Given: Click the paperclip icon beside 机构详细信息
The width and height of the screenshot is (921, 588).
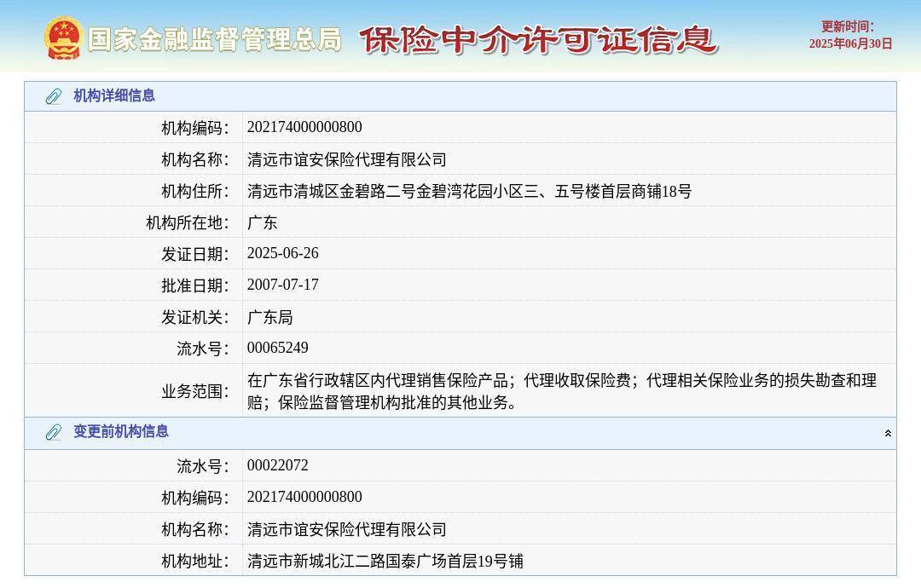Looking at the screenshot, I should click(x=54, y=96).
